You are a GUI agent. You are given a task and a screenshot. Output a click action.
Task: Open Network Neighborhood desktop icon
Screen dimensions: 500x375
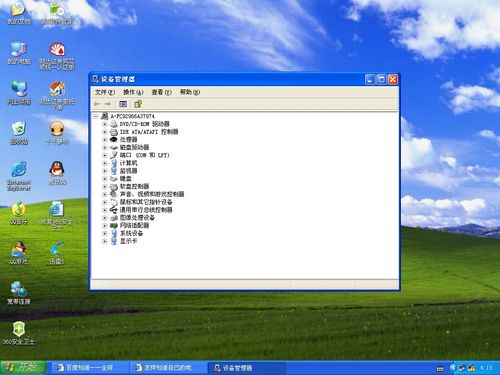tap(19, 93)
